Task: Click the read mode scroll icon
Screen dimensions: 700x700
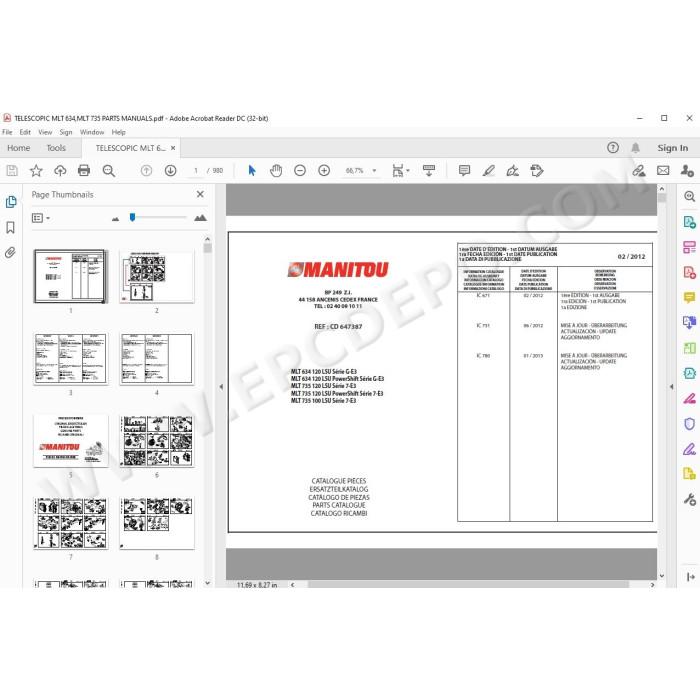Action: 429,171
